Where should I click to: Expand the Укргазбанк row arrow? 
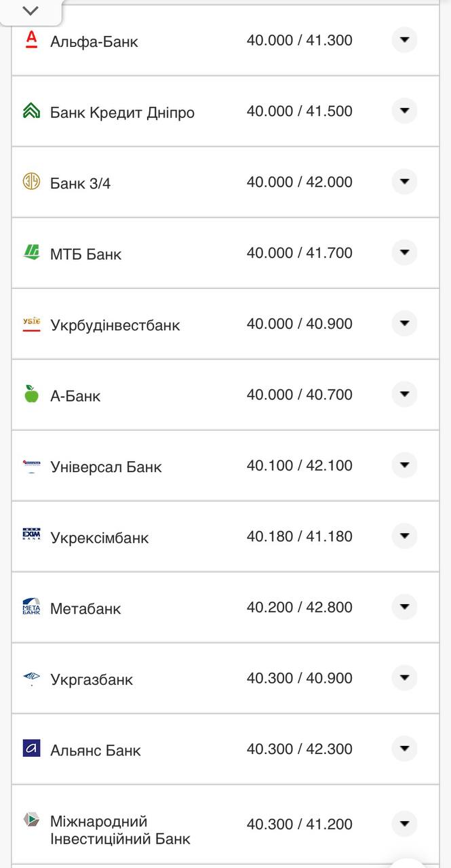point(404,677)
